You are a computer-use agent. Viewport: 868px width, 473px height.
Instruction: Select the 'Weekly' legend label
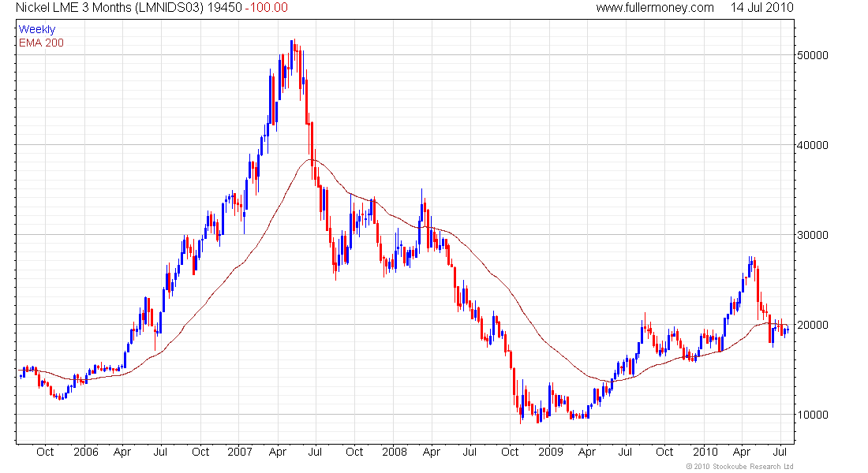point(37,29)
